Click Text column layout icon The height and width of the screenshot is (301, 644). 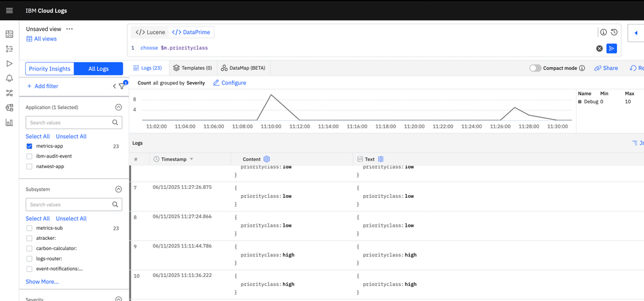[380, 159]
